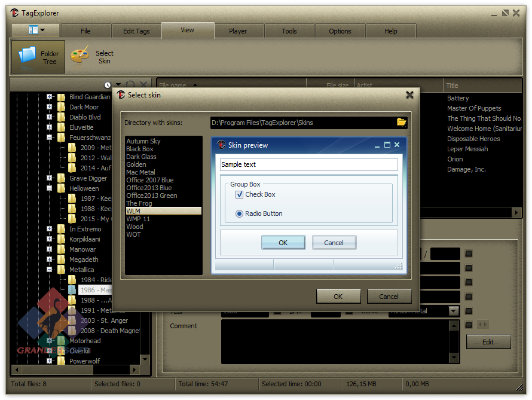The height and width of the screenshot is (400, 532).
Task: Open the Player tab
Action: 238,31
